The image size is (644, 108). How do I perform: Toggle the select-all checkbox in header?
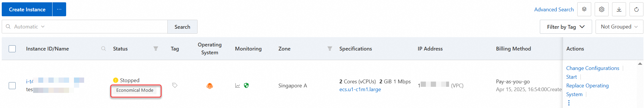click(x=12, y=48)
